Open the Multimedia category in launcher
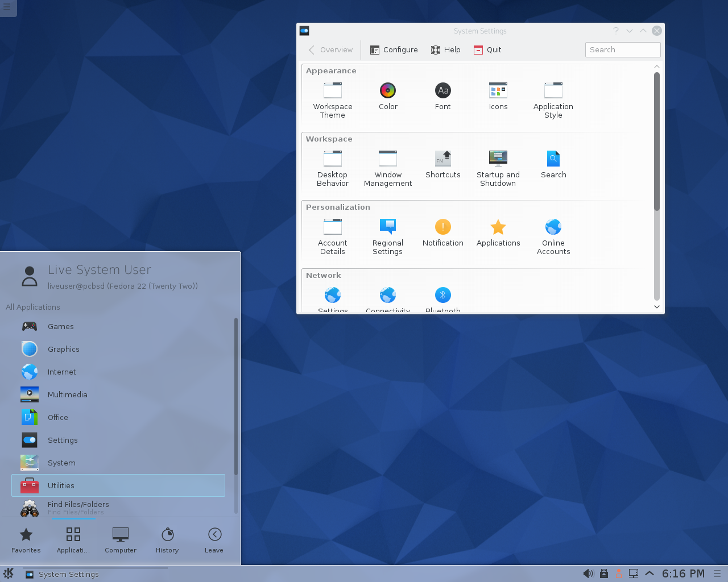Viewport: 728px width, 582px height. click(x=118, y=394)
